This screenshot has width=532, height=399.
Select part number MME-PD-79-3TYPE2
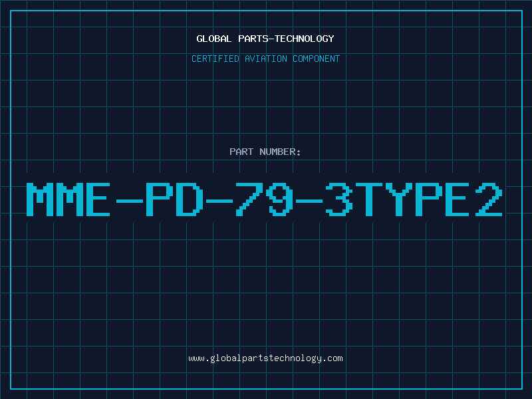265,199
